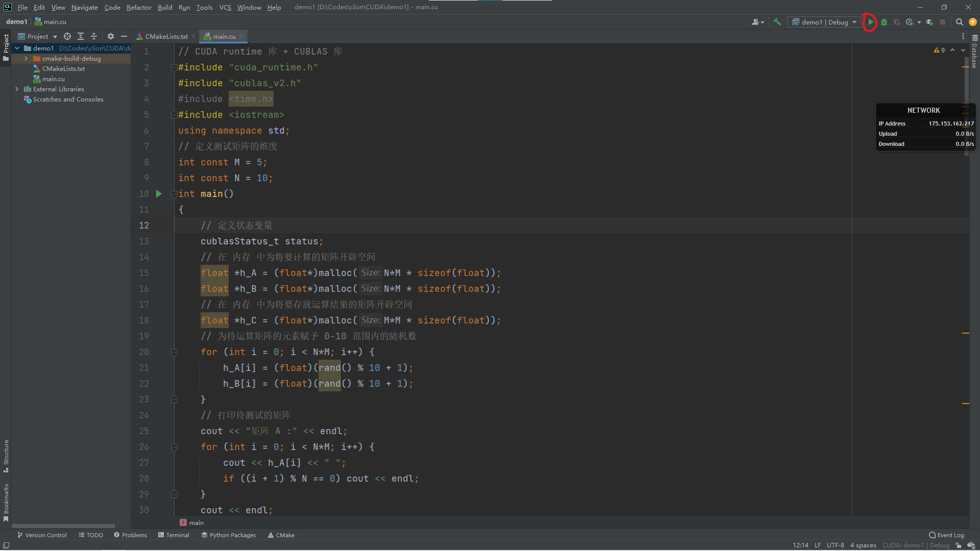Image resolution: width=980 pixels, height=551 pixels.
Task: Open Event Log in status bar
Action: [x=946, y=535]
